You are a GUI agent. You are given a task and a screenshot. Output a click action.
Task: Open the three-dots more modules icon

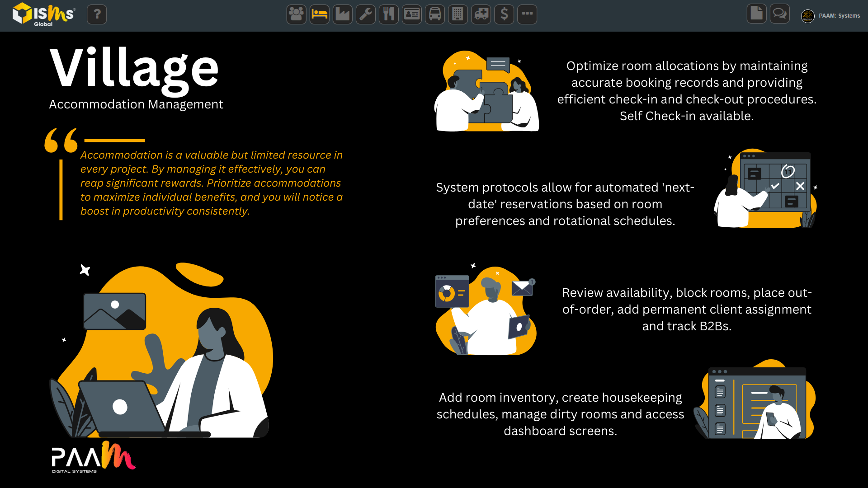(x=527, y=14)
